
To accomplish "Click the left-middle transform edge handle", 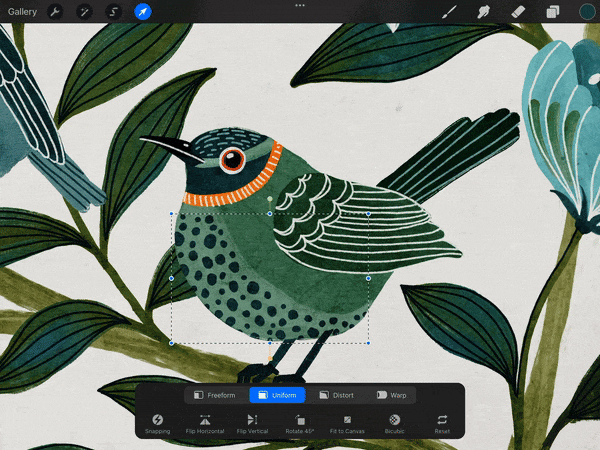I will click(171, 279).
